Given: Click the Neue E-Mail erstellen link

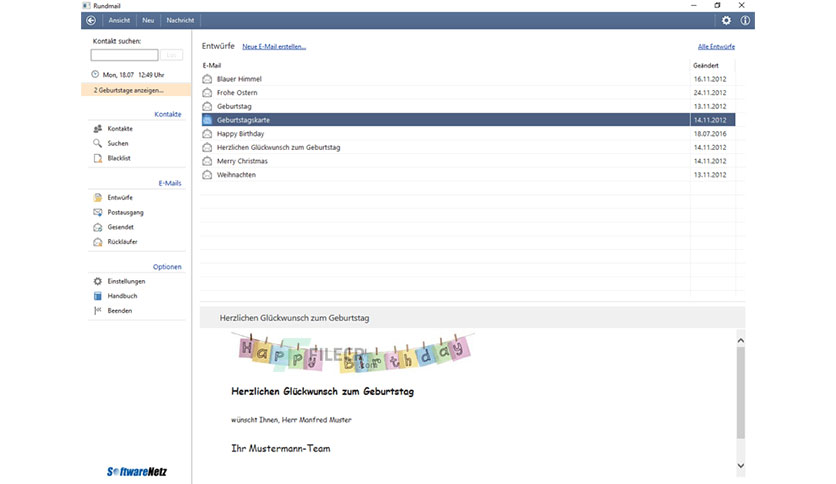Looking at the screenshot, I should pos(274,46).
